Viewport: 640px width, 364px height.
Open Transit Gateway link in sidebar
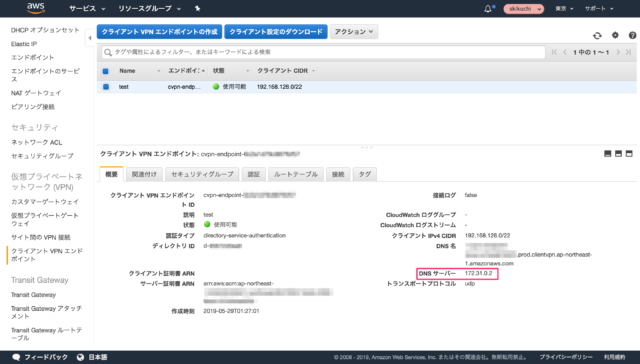[x=33, y=295]
